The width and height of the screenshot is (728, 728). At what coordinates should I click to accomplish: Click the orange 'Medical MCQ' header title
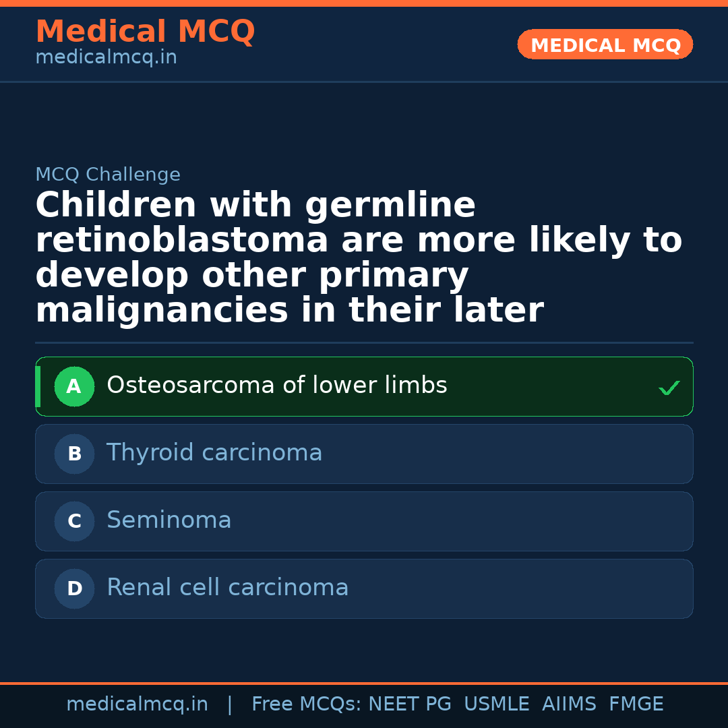[x=145, y=32]
